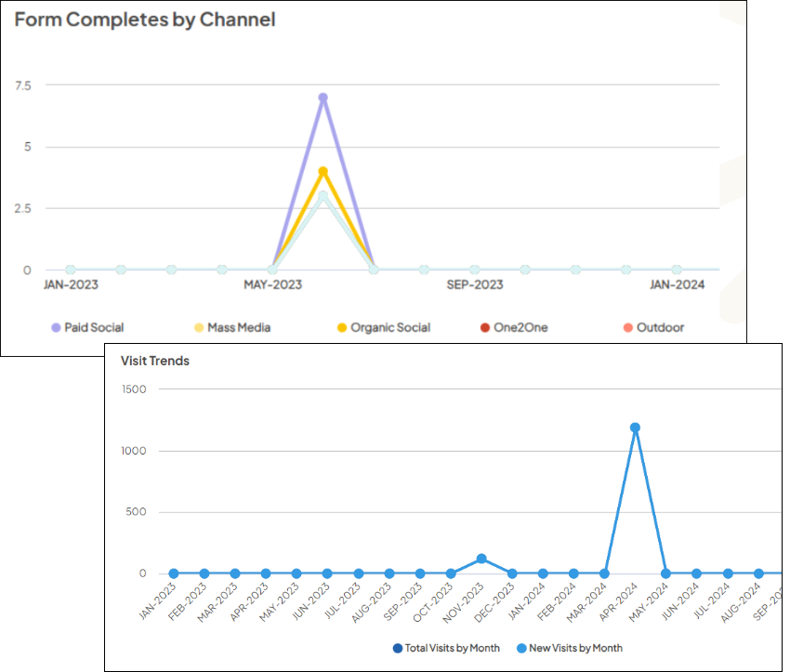Image resolution: width=790 pixels, height=672 pixels.
Task: Toggle Organic Social in the chart legend
Action: [x=384, y=327]
